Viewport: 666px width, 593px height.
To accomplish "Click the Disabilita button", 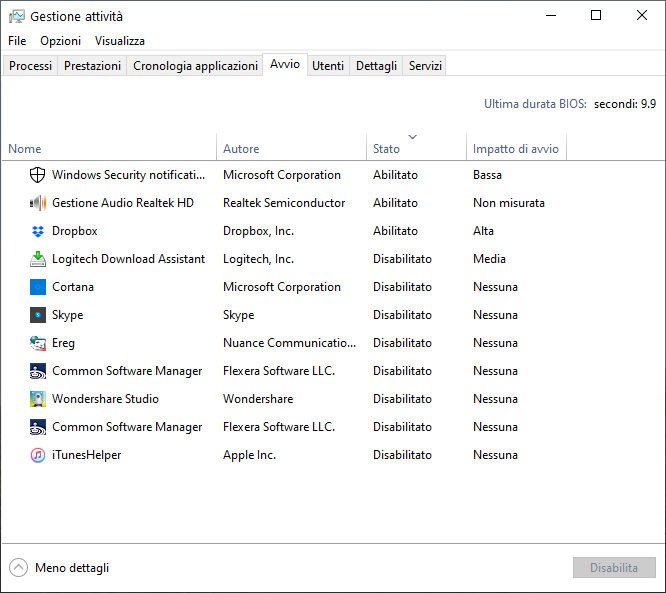I will pyautogui.click(x=614, y=568).
